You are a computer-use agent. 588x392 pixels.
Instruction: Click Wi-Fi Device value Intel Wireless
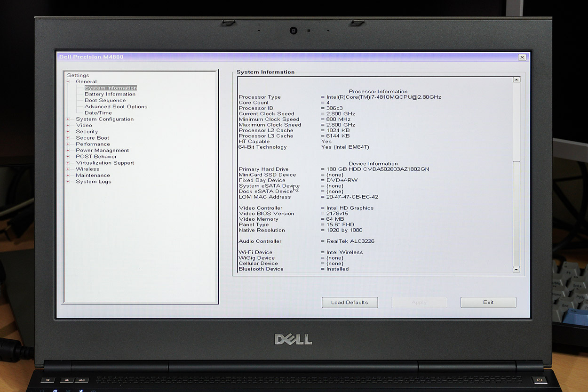[x=345, y=253]
